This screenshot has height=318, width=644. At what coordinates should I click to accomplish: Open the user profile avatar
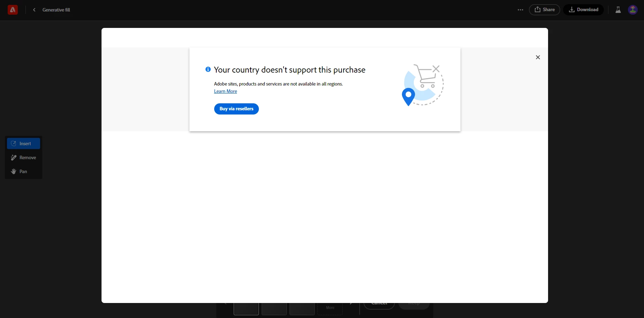click(x=632, y=10)
